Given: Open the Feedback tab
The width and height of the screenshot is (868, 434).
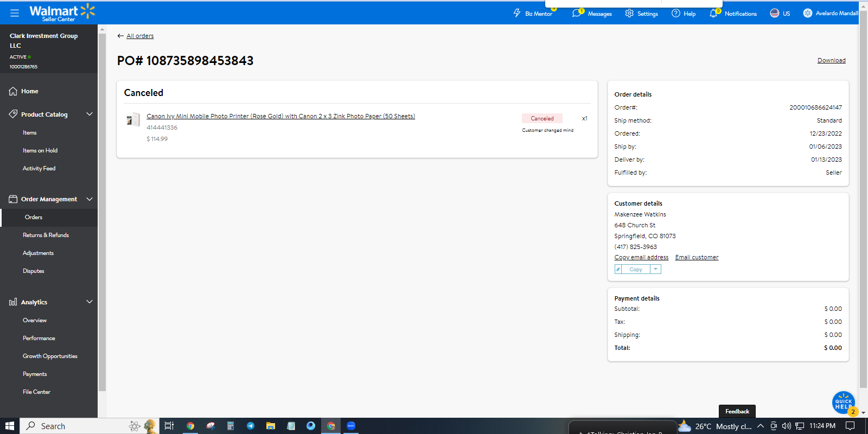Looking at the screenshot, I should [737, 411].
